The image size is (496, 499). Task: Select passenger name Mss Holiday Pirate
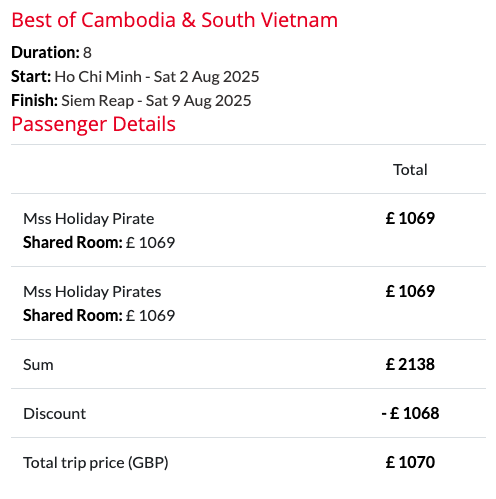coord(89,219)
